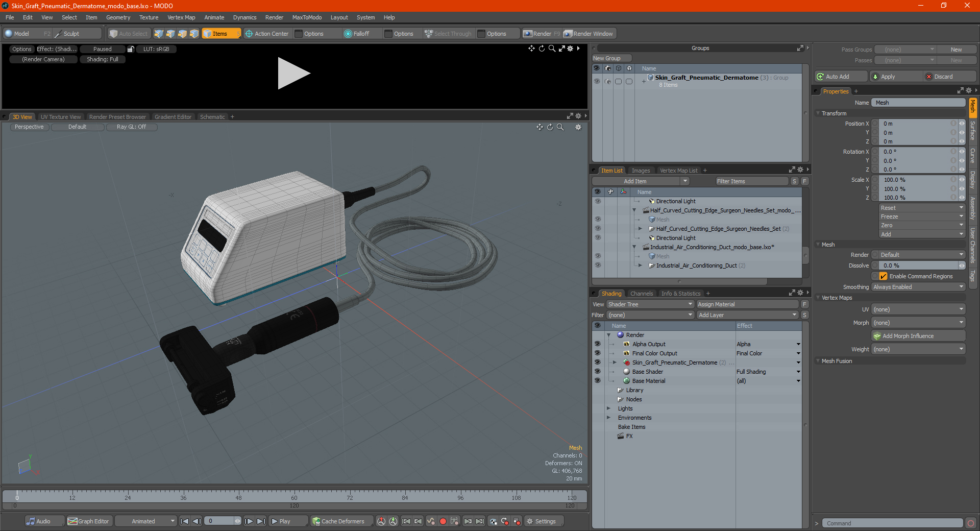Hide the Base Shader layer visibility
Image resolution: width=980 pixels, height=531 pixels.
pos(597,372)
